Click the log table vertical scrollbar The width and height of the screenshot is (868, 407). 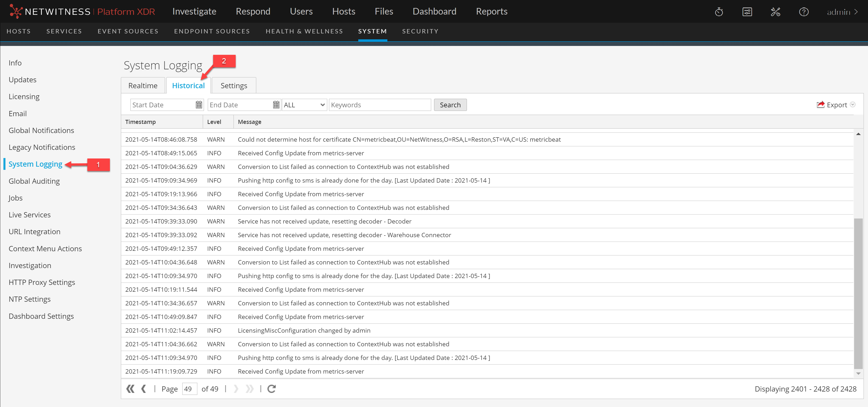(858, 293)
